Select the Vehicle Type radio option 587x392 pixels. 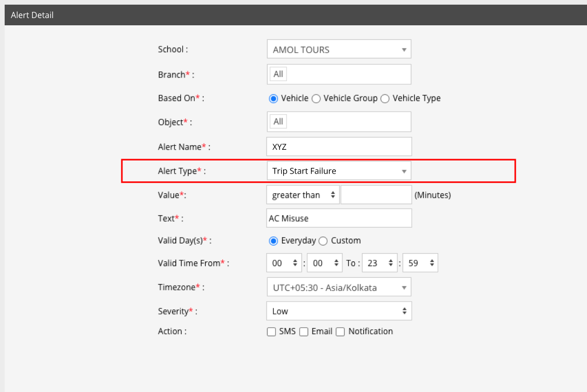[385, 99]
